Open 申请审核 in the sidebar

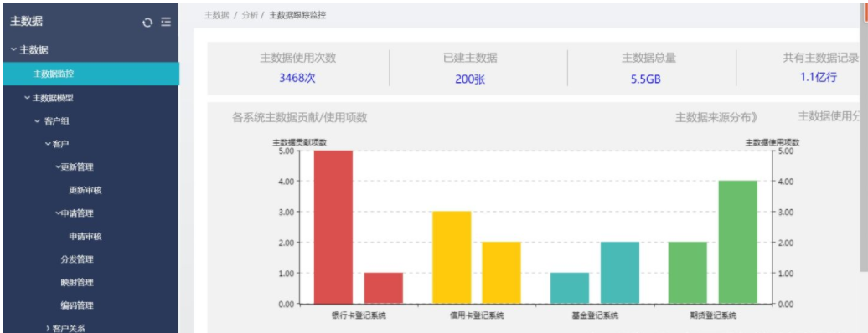pyautogui.click(x=85, y=236)
